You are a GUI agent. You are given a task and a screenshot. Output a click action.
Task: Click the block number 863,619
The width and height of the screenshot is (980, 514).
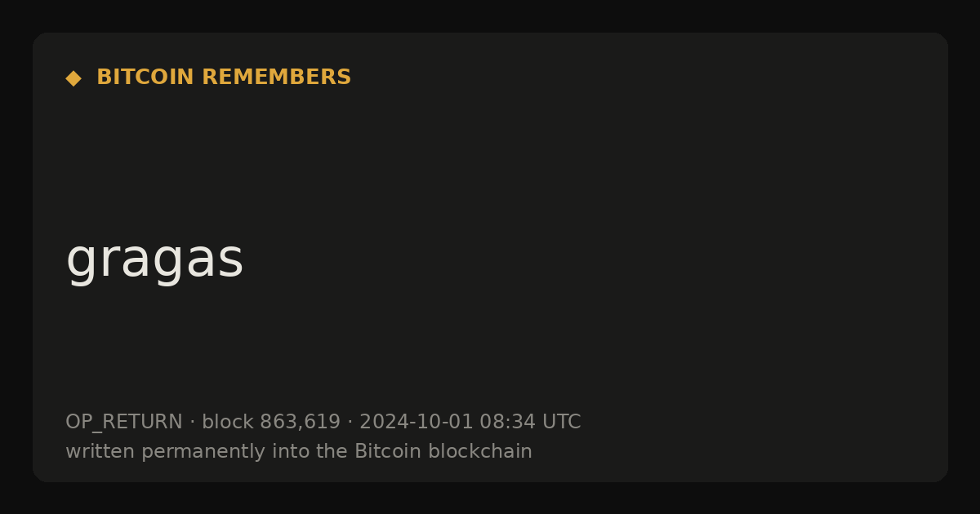point(300,423)
